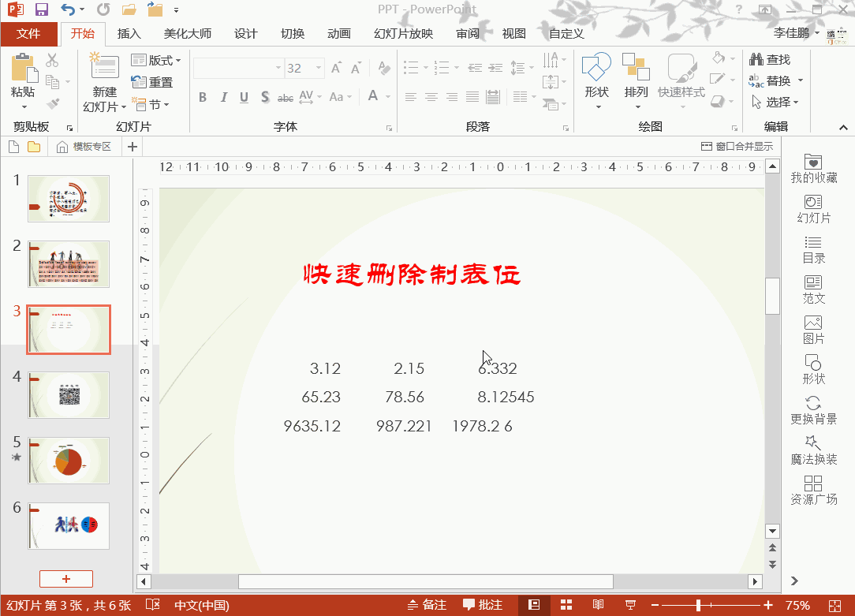This screenshot has height=616, width=855.
Task: Open 形状 in the right sidebar
Action: [813, 370]
